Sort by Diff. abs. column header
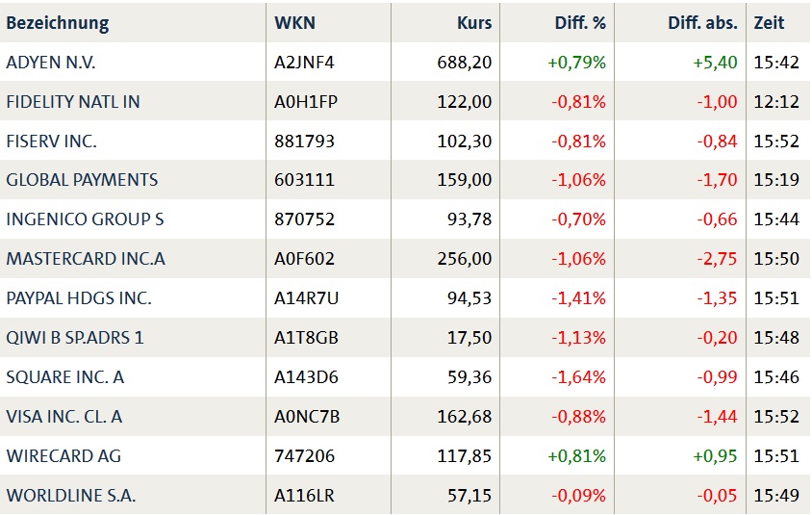 702,23
